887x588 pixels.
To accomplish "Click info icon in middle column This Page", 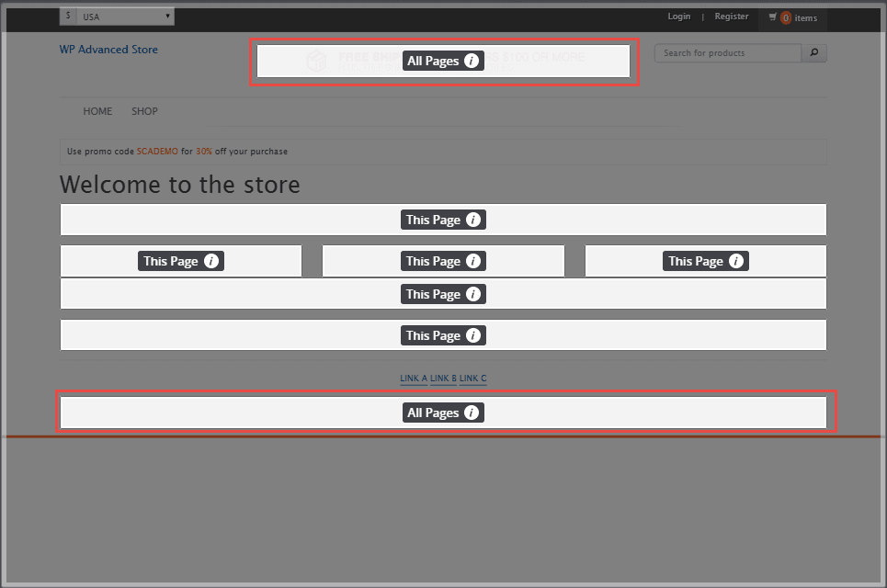I will tap(473, 261).
